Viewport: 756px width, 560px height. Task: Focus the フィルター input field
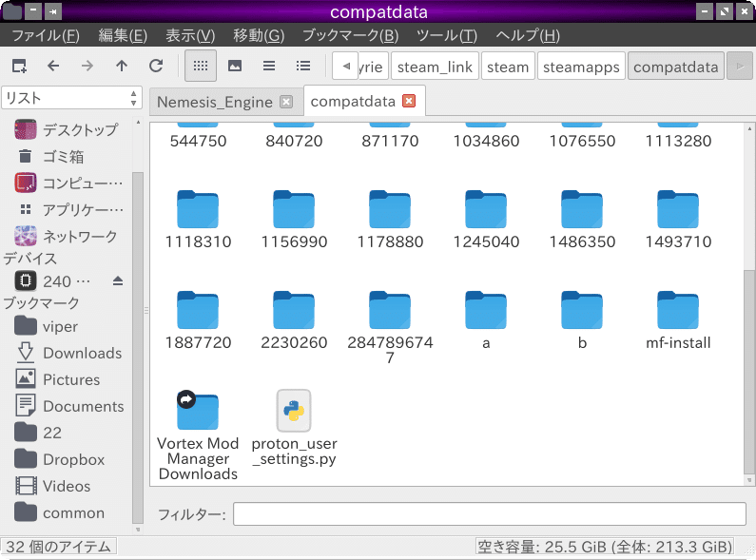490,513
